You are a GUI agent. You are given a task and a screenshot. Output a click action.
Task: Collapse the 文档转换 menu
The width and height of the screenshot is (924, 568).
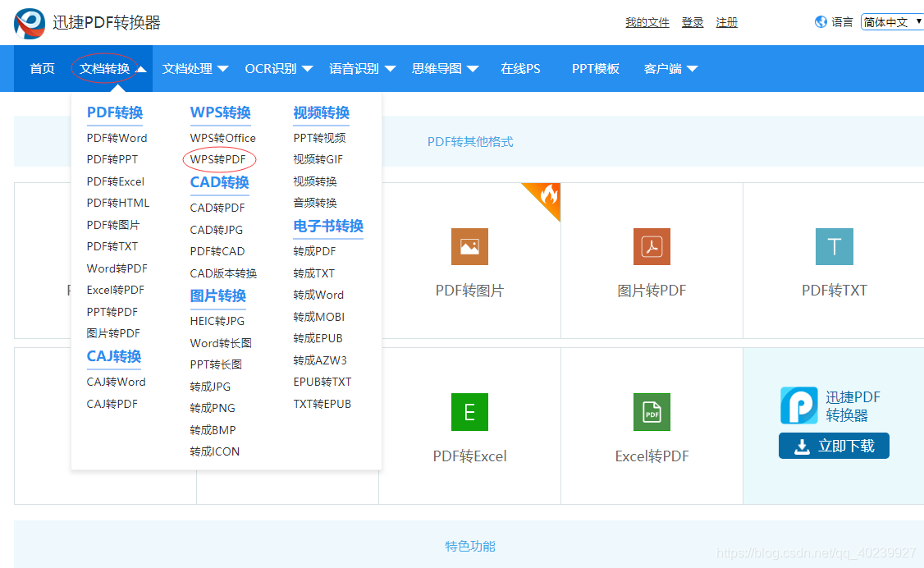click(112, 68)
